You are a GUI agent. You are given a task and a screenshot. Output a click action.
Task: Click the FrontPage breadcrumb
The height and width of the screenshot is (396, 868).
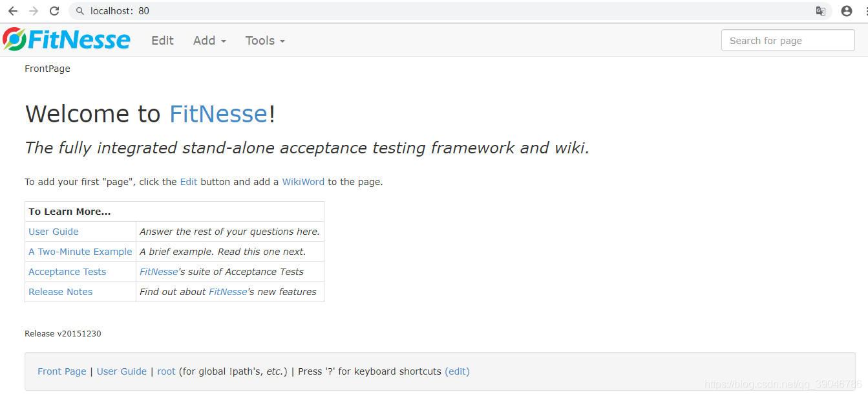(x=47, y=69)
